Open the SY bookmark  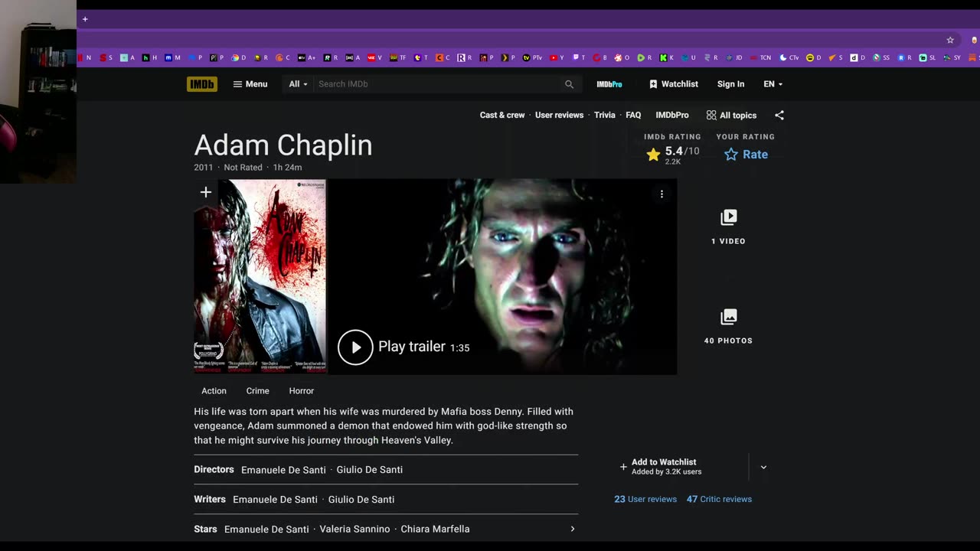952,57
